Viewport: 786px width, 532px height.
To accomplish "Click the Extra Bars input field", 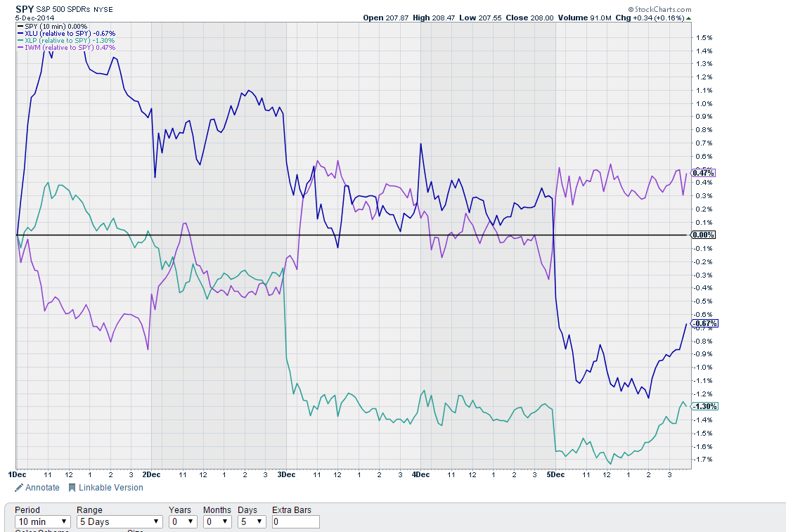I will [296, 521].
